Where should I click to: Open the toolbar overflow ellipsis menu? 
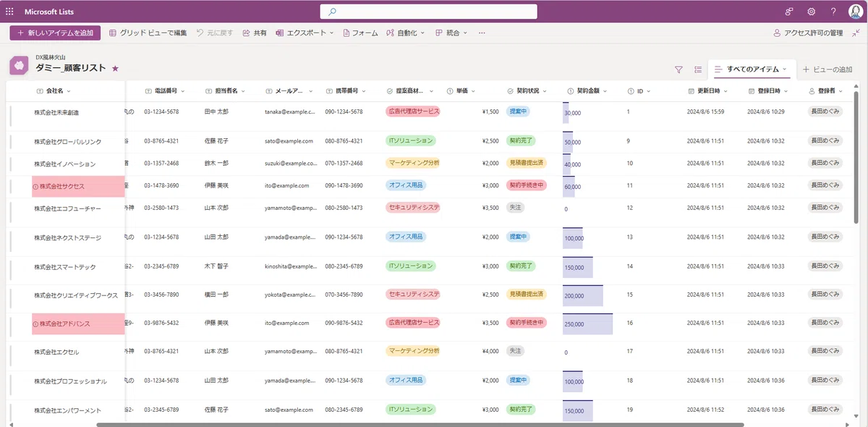coord(482,33)
